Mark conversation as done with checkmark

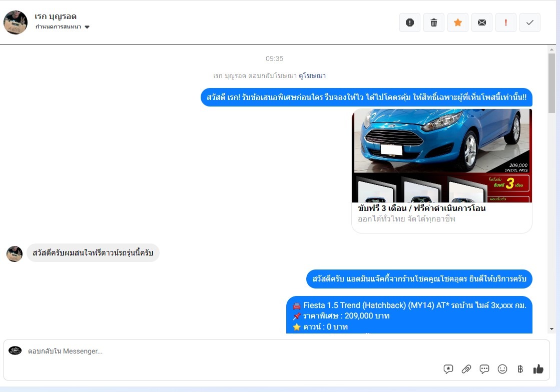[x=529, y=22]
